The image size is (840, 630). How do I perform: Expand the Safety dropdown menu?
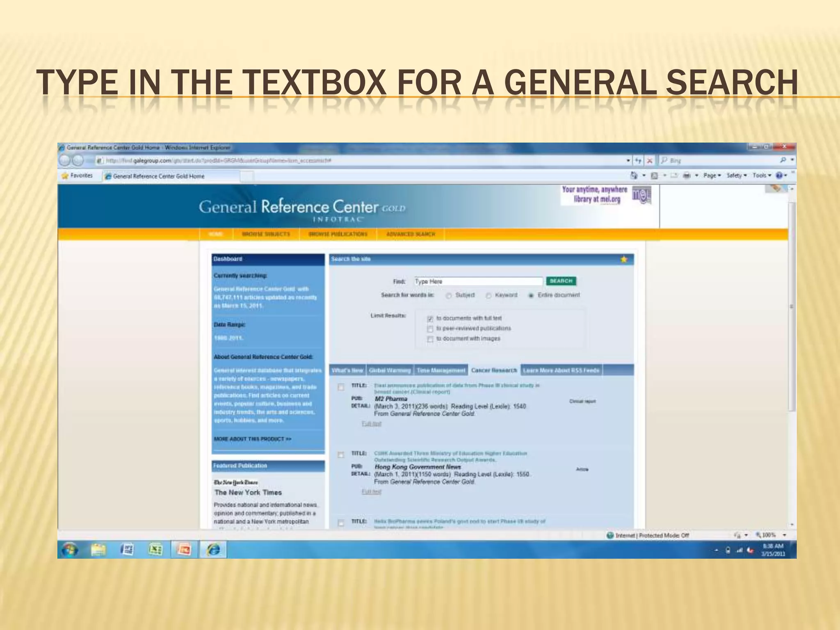pyautogui.click(x=737, y=176)
